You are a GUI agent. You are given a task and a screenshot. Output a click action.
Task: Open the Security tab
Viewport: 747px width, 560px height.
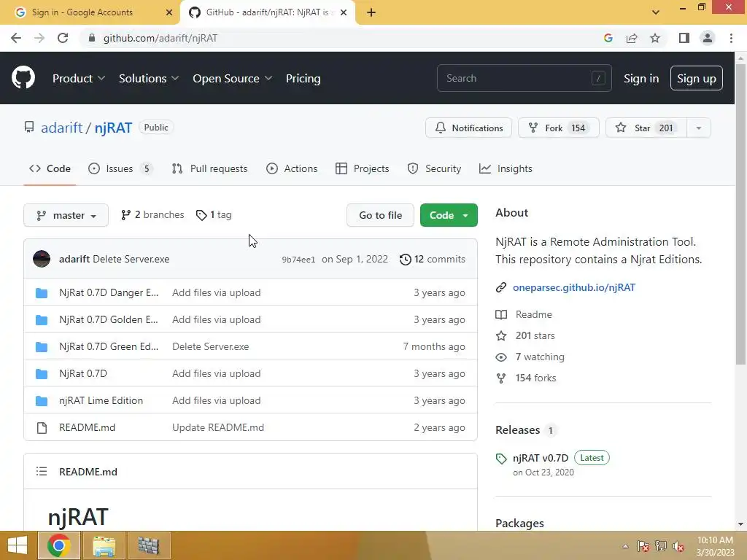[x=434, y=168]
